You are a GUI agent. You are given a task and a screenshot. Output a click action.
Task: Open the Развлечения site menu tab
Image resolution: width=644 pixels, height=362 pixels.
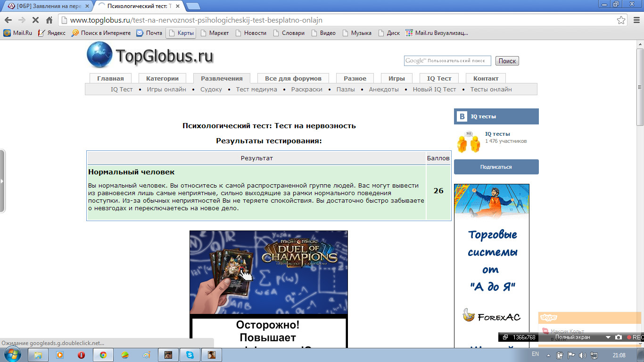pyautogui.click(x=222, y=78)
